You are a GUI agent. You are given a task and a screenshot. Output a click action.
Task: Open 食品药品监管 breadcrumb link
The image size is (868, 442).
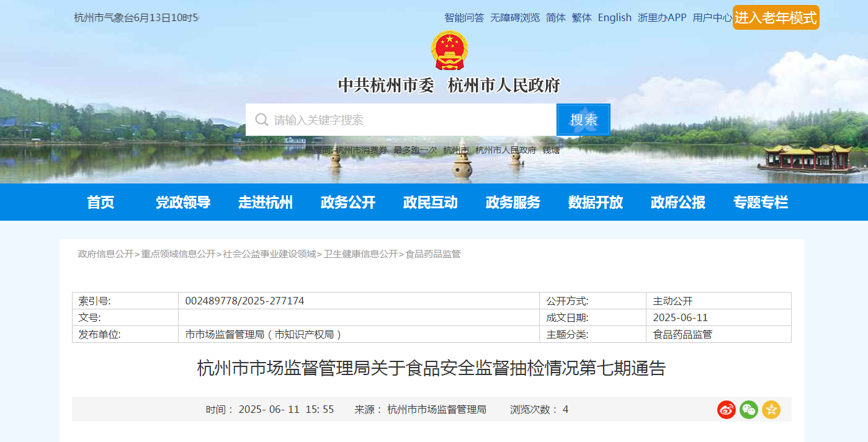click(x=433, y=254)
